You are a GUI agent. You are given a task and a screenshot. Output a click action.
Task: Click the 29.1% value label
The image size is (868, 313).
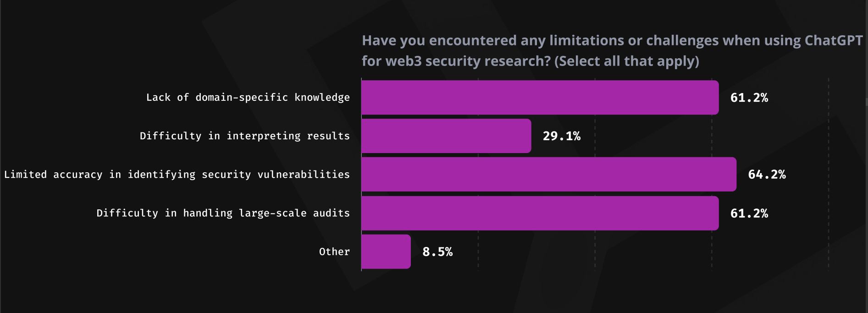click(x=561, y=136)
